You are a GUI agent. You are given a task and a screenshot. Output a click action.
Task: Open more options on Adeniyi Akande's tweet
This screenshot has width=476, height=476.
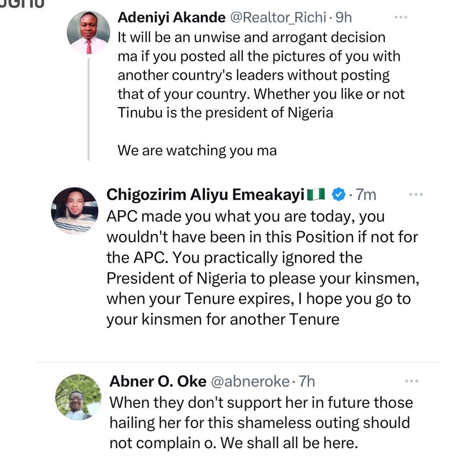pyautogui.click(x=401, y=17)
